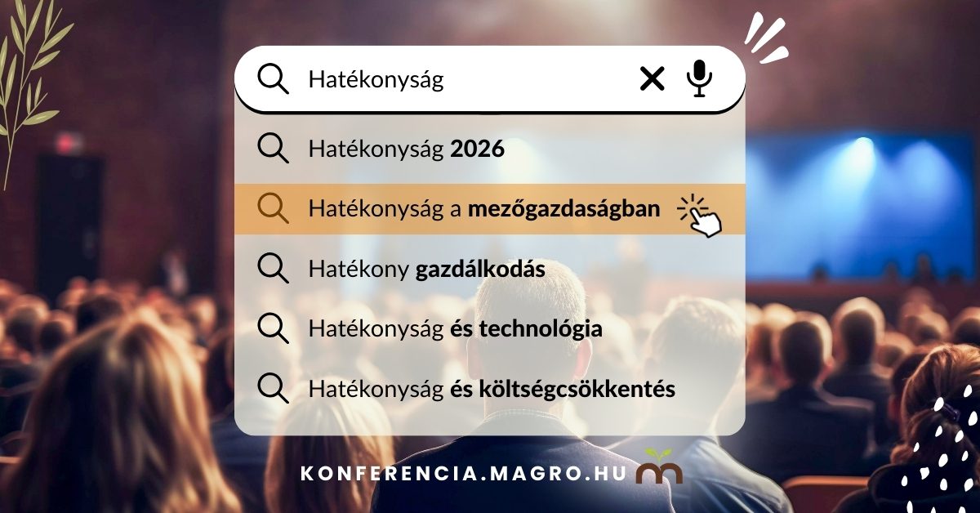Click the magnifier beside Hatékonyság 2026

pos(273,149)
